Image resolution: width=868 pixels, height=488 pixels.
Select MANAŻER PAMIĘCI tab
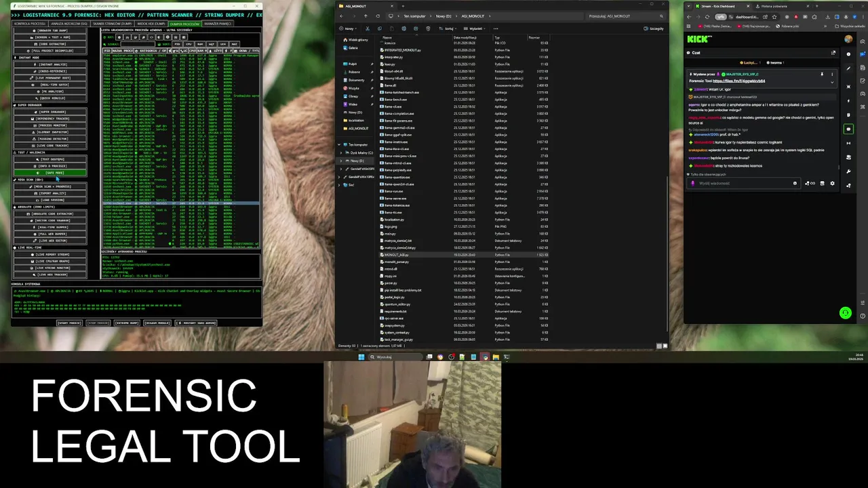click(x=218, y=24)
